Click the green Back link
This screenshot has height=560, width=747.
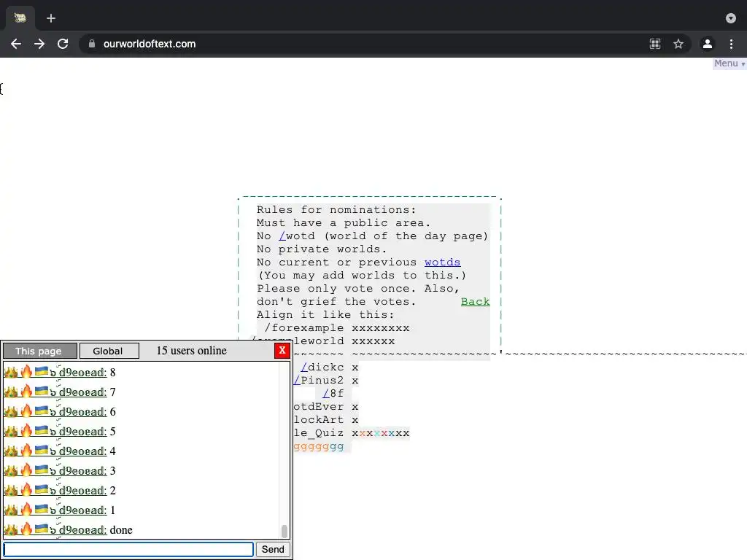[x=475, y=301]
